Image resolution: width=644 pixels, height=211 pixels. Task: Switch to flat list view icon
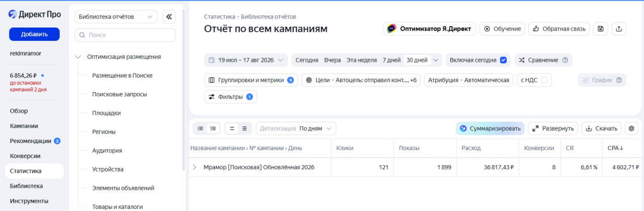tap(200, 128)
